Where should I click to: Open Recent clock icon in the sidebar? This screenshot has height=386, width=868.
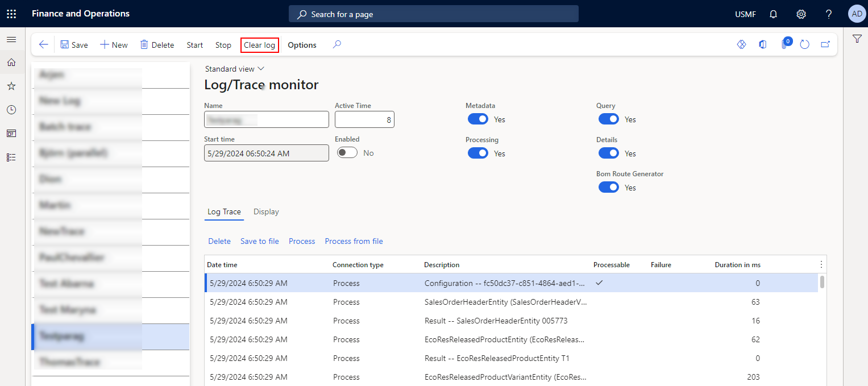click(11, 110)
